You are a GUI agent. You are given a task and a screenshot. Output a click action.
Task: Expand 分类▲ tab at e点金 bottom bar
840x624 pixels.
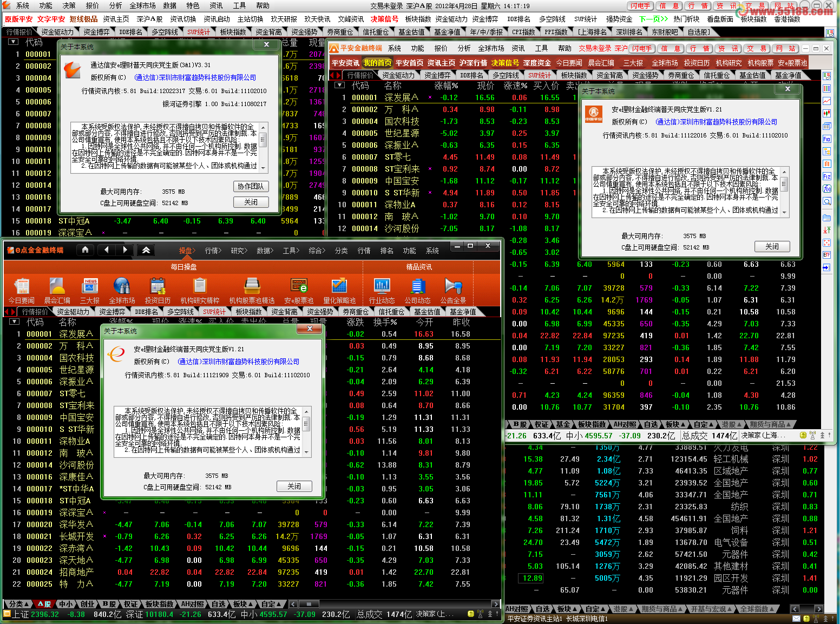pyautogui.click(x=19, y=603)
